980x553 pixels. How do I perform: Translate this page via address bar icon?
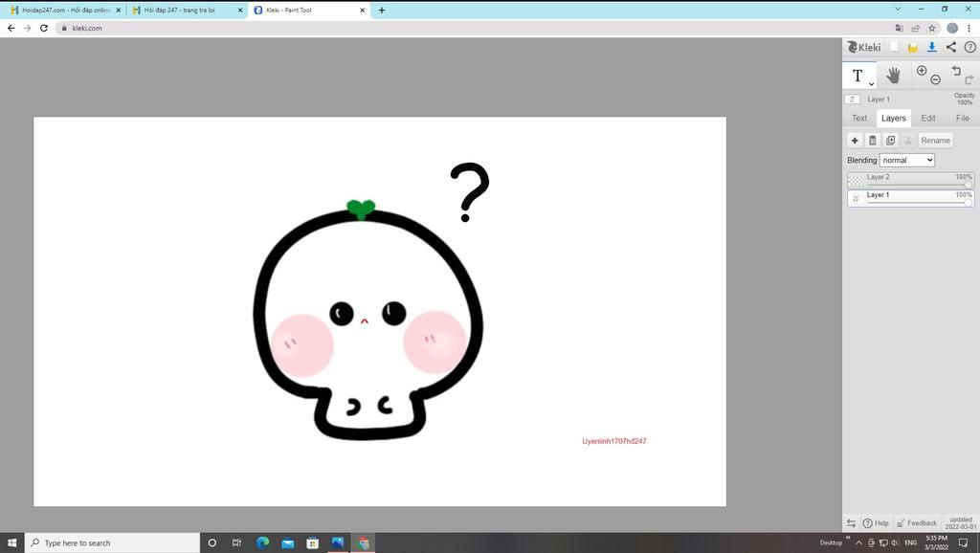click(x=899, y=28)
